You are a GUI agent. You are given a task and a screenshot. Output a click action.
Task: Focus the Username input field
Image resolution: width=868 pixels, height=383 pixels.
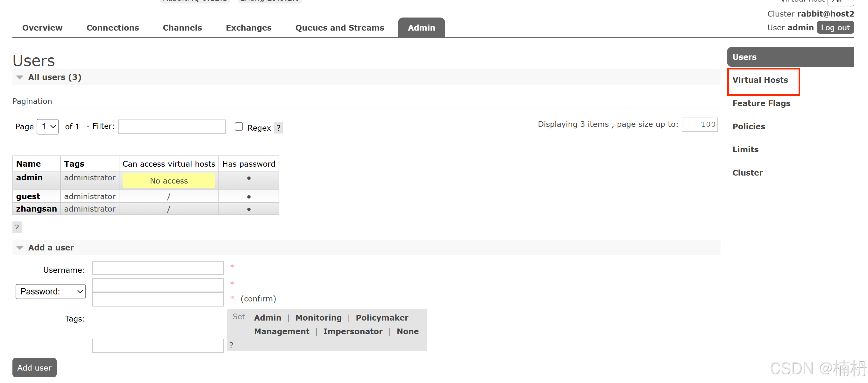coord(158,268)
